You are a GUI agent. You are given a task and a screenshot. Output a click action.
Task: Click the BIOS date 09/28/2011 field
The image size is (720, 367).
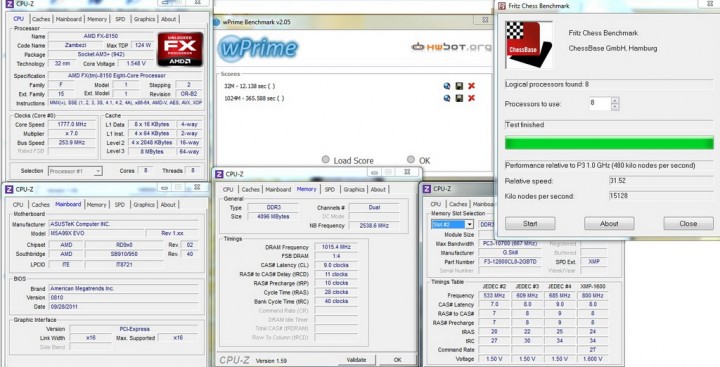124,306
